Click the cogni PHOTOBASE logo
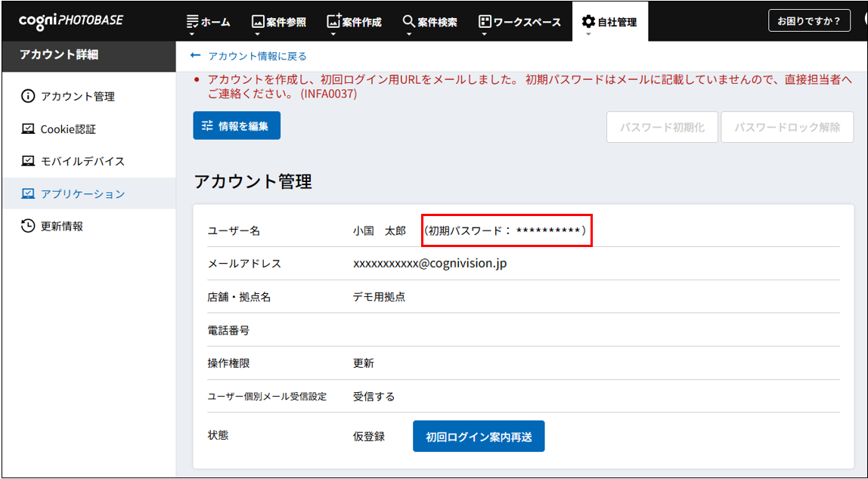The image size is (868, 479). [70, 20]
